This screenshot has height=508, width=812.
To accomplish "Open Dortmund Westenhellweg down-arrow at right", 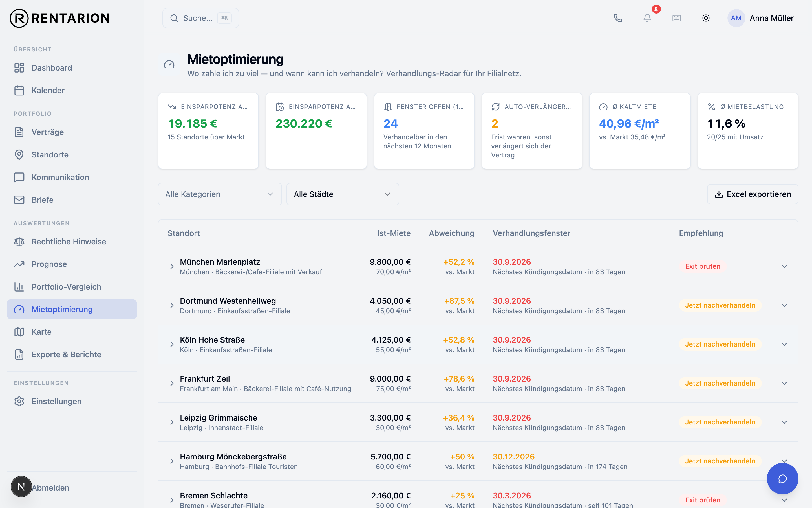I will click(784, 305).
